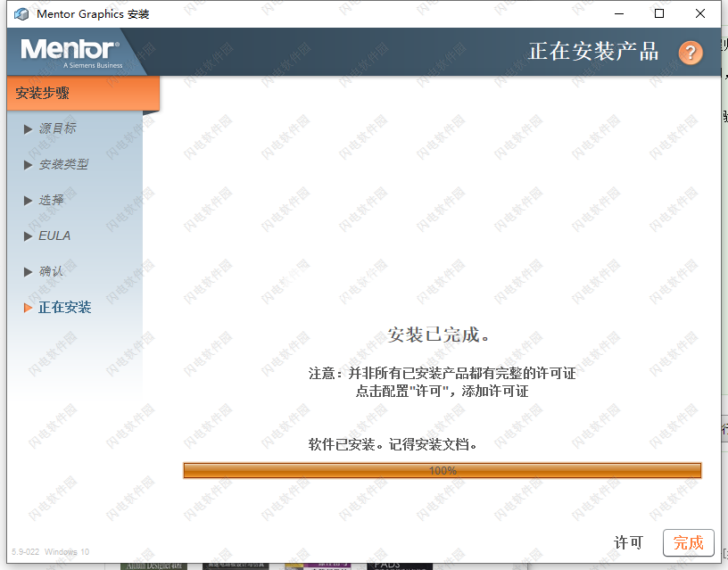The image size is (728, 570).
Task: Select the 正在安装 installation step
Action: click(64, 307)
